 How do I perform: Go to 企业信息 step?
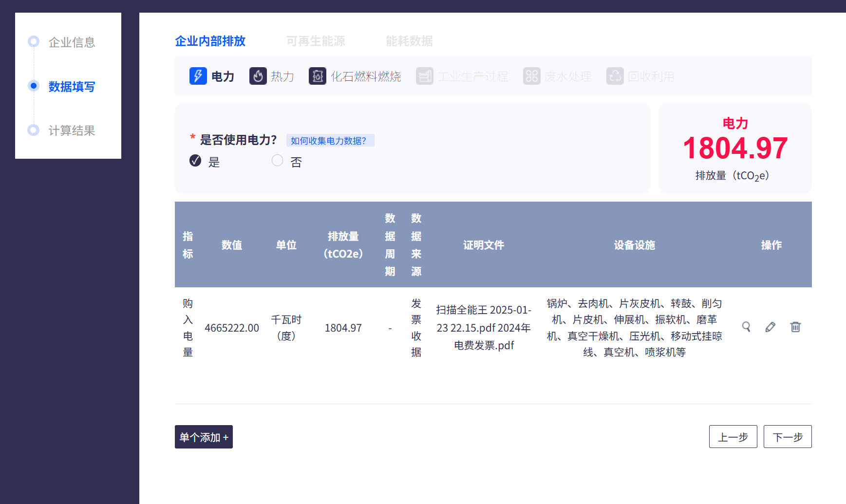pyautogui.click(x=72, y=42)
